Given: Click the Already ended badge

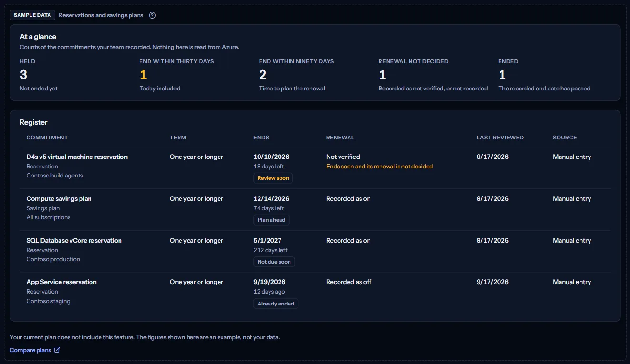Looking at the screenshot, I should [276, 304].
